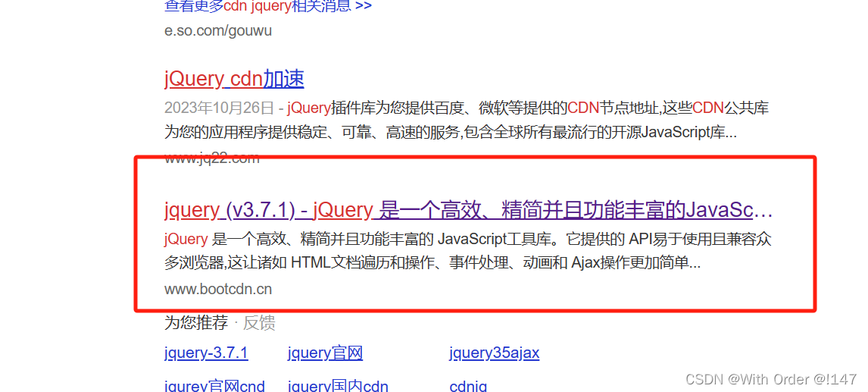Click the 反馈 feedback link
This screenshot has width=868, height=392.
point(259,323)
